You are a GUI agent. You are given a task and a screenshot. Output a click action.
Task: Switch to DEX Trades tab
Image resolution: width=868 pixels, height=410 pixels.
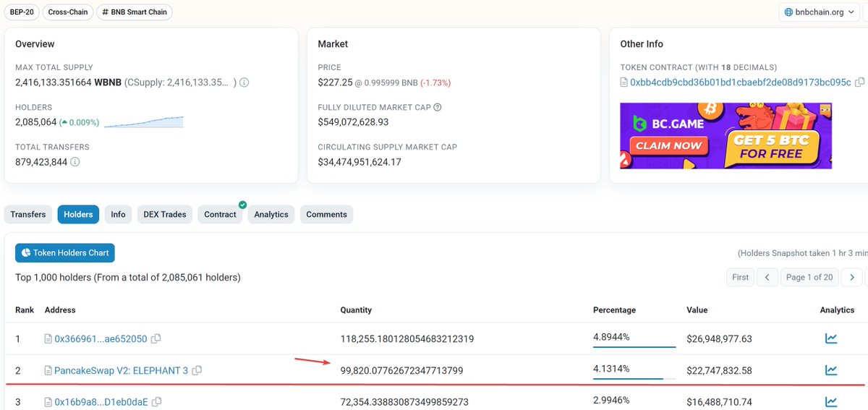pyautogui.click(x=165, y=214)
